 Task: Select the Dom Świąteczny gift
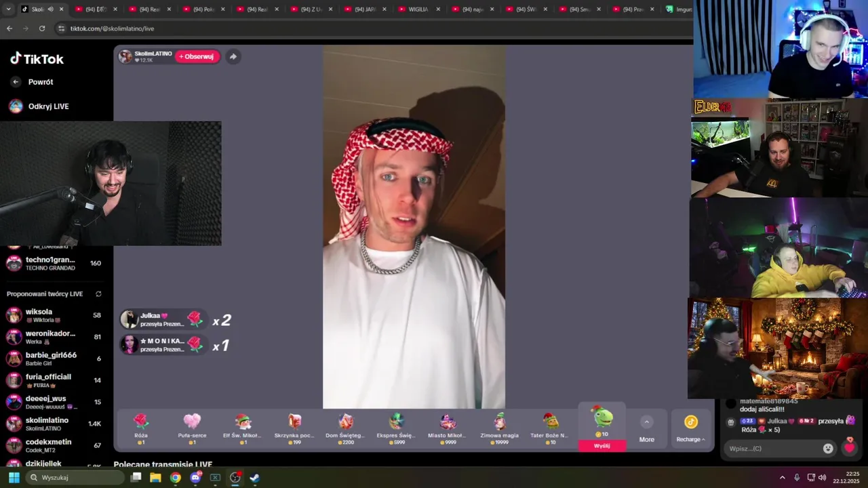point(345,428)
